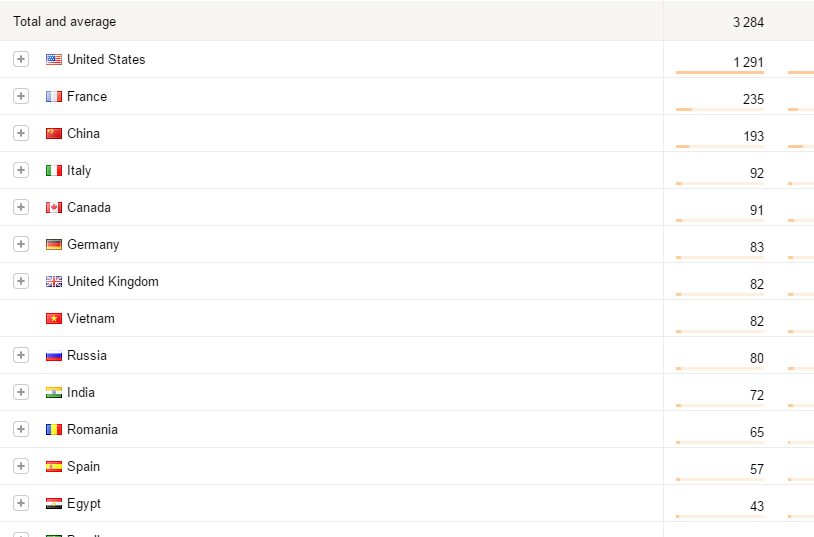Viewport: 814px width, 537px height.
Task: Click the India country label
Action: coord(81,393)
